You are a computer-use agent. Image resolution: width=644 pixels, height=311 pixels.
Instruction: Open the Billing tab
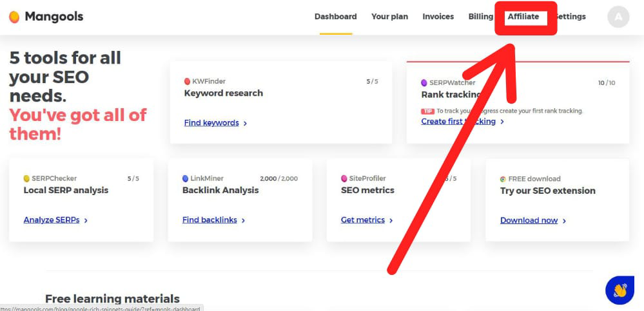(480, 17)
